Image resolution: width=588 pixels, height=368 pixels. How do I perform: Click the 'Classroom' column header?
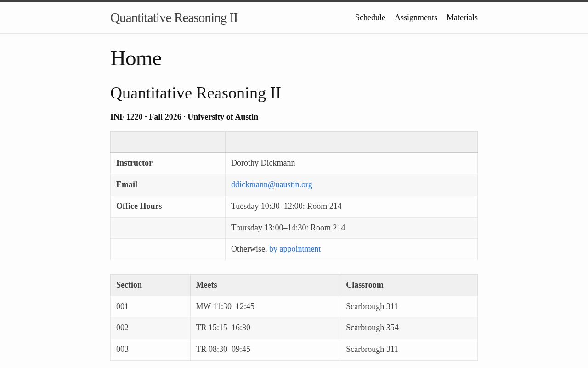pyautogui.click(x=409, y=285)
